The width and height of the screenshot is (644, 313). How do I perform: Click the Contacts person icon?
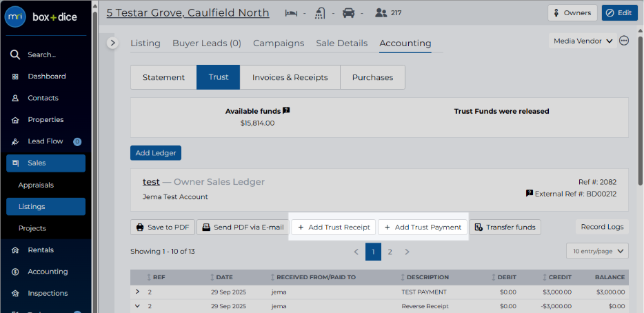click(15, 98)
